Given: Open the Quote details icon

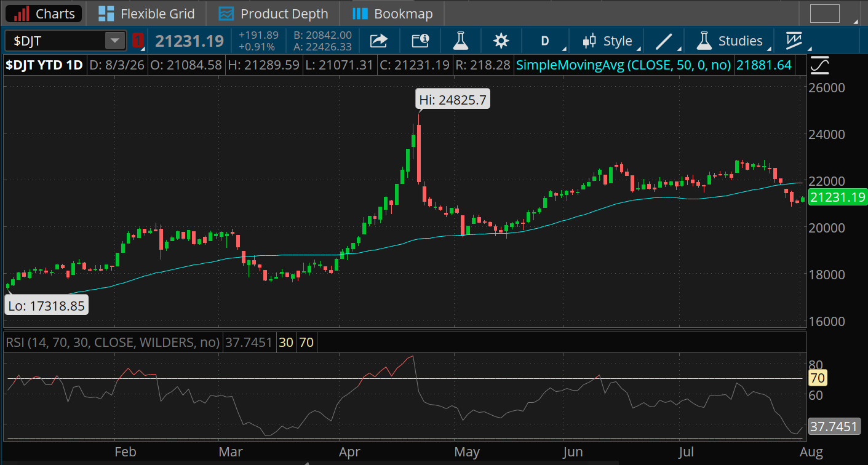Looking at the screenshot, I should [x=420, y=41].
